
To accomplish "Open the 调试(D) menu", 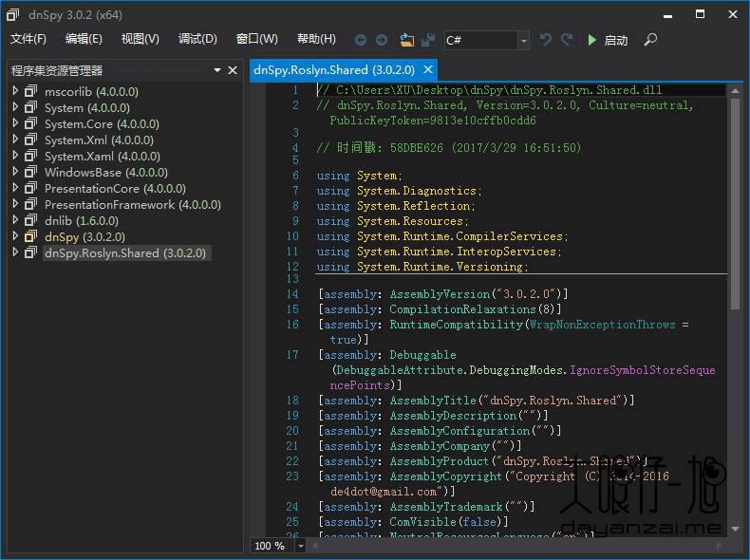I will 197,39.
